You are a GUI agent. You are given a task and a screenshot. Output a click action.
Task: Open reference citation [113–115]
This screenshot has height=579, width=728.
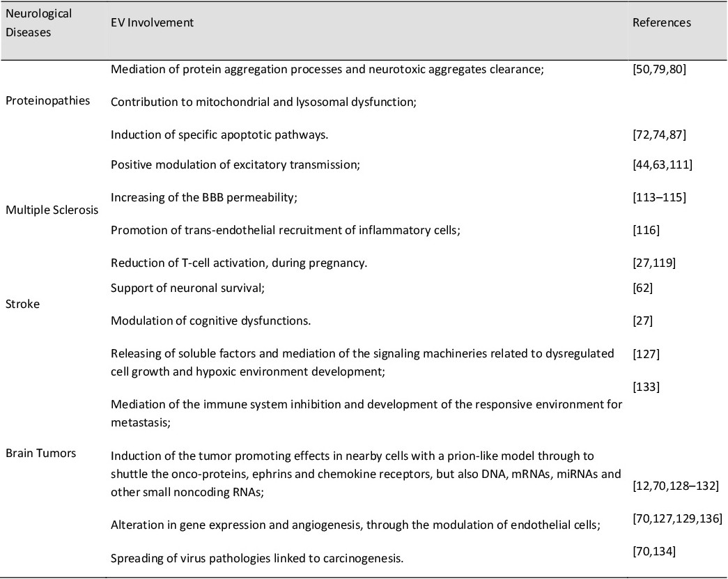[659, 197]
